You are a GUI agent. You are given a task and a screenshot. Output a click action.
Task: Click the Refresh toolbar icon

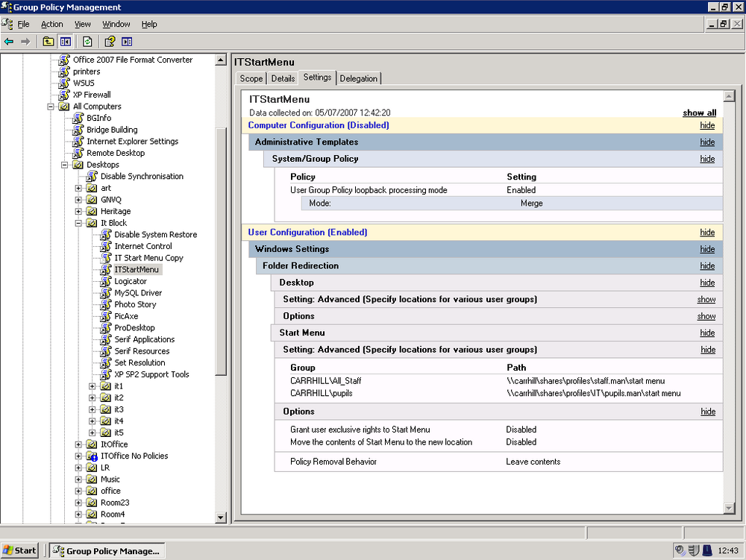click(87, 42)
